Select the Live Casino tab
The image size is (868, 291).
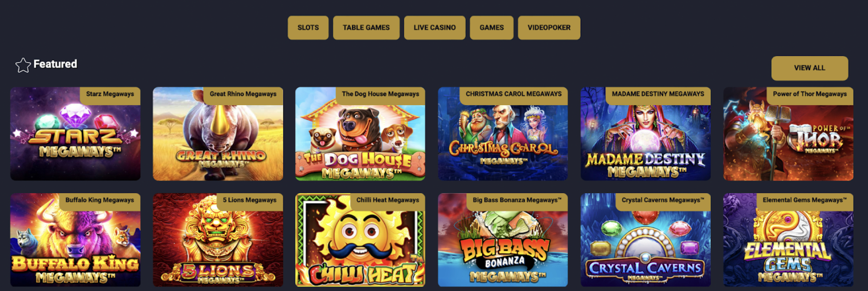coord(434,27)
